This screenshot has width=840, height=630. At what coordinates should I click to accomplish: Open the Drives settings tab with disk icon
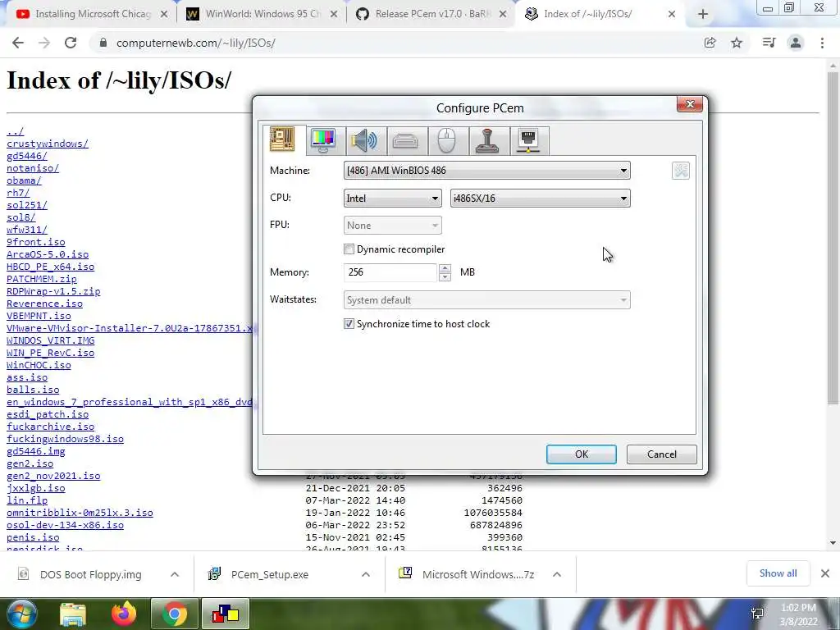pos(405,141)
